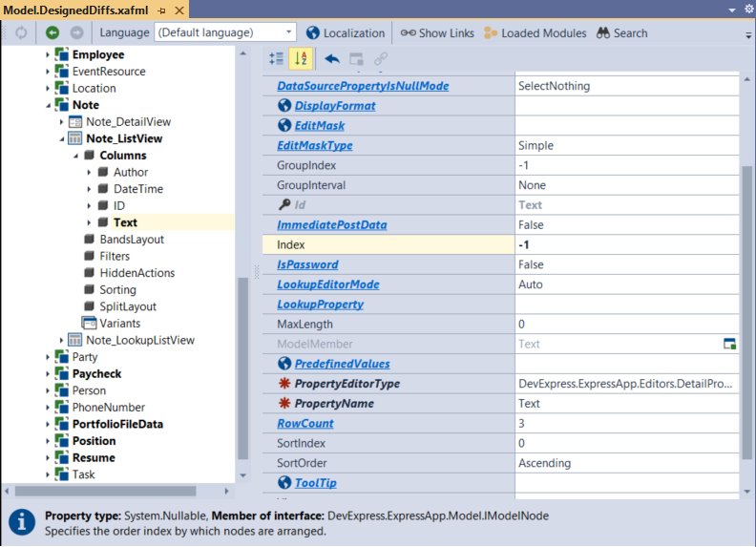Collapse the Note_ListView node
Screen dimensions: 756x547
pyautogui.click(x=62, y=139)
